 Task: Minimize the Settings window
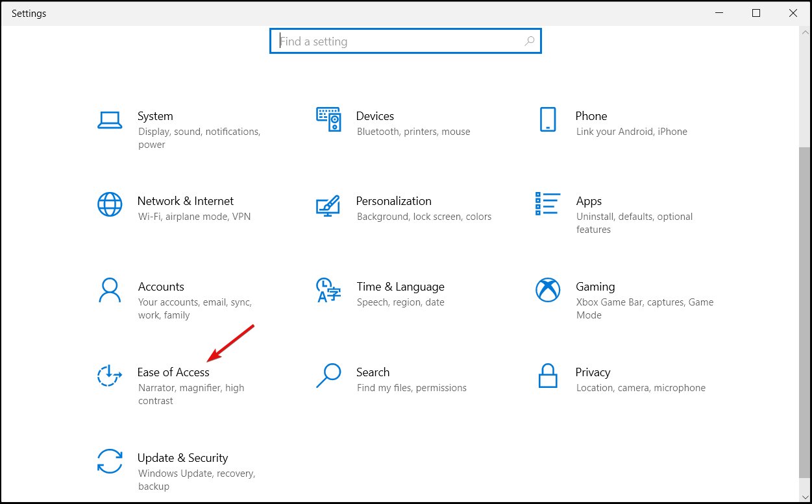click(x=719, y=13)
